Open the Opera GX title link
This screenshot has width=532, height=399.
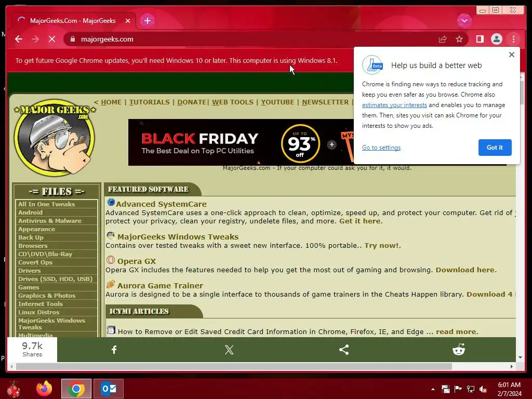pyautogui.click(x=137, y=261)
